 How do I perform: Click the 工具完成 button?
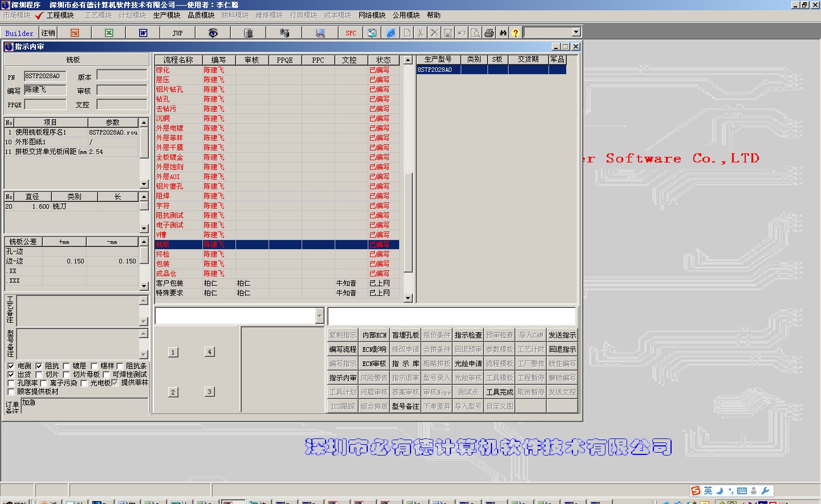(x=499, y=392)
